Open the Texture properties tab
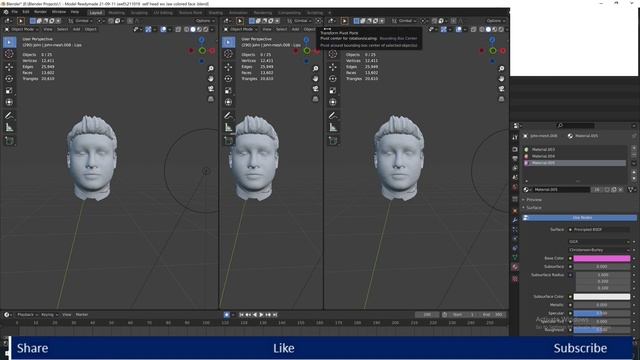The width and height of the screenshot is (640, 360). click(x=515, y=279)
